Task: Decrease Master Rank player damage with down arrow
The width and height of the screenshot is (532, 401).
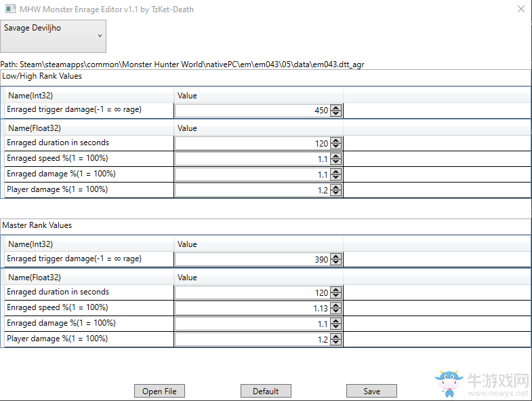Action: (x=336, y=343)
